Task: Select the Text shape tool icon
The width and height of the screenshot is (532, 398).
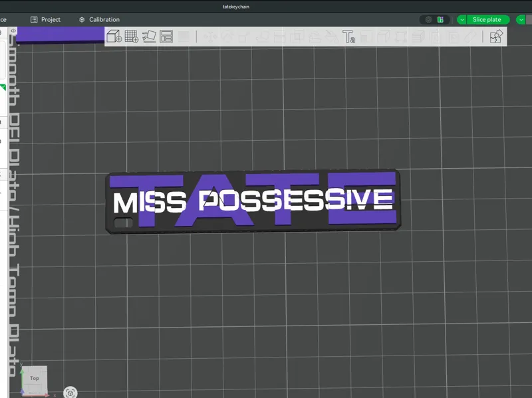Action: pyautogui.click(x=348, y=37)
